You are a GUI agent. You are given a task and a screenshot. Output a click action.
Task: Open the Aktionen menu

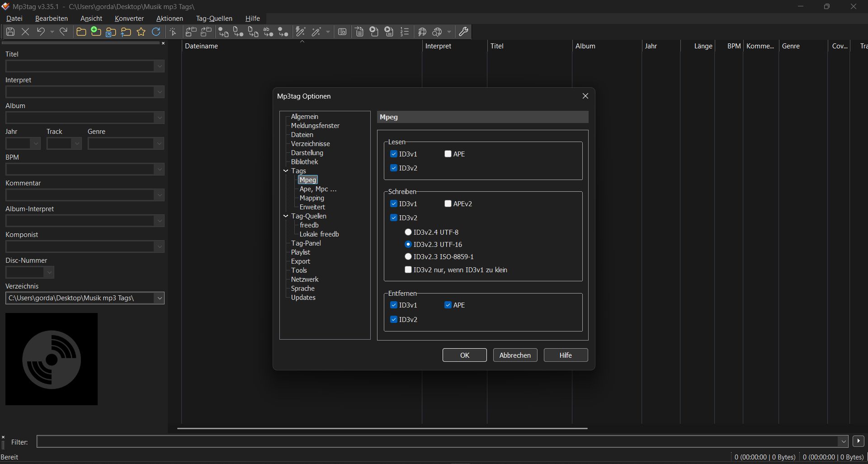point(170,19)
